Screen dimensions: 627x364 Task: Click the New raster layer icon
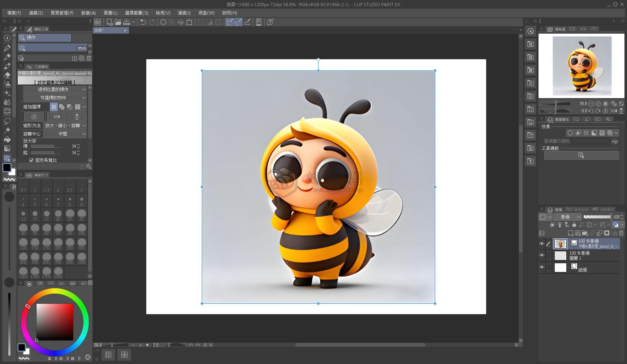[571, 233]
